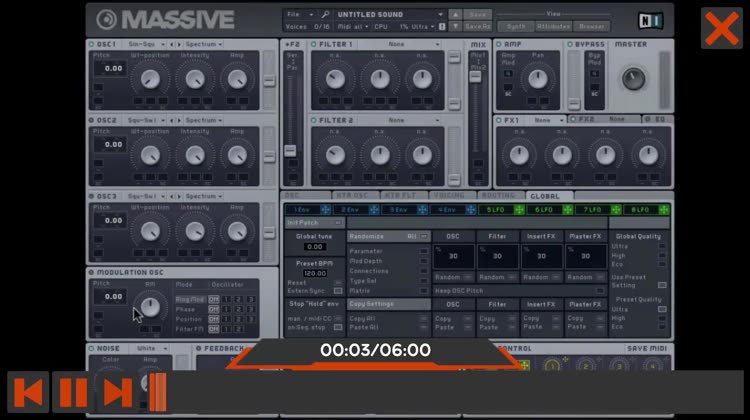This screenshot has width=750, height=420.
Task: Switch to the OSC tab
Action: 306,196
